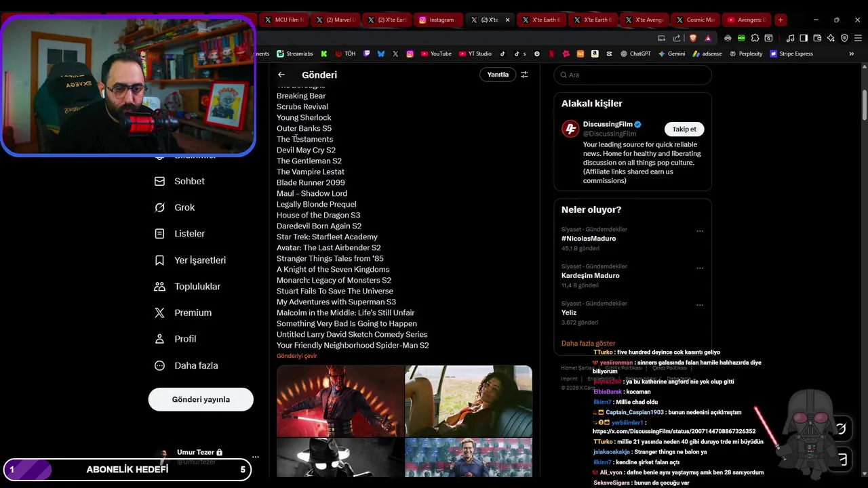Click the text Malcolm in the Middle

[317, 312]
